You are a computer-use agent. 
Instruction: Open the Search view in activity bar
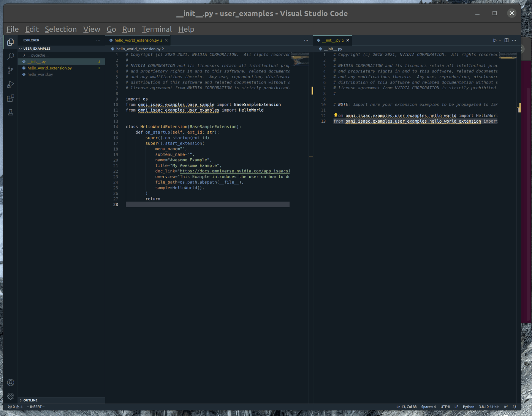pyautogui.click(x=11, y=56)
